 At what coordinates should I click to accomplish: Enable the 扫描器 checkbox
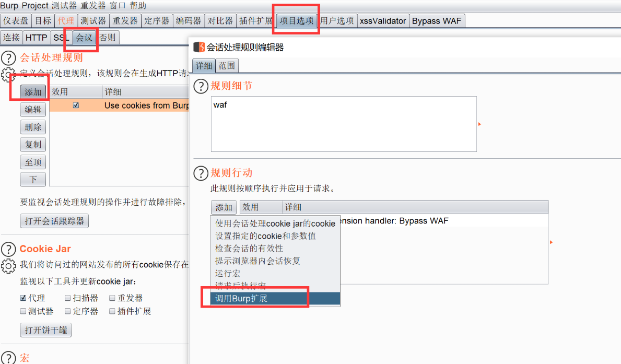click(68, 298)
